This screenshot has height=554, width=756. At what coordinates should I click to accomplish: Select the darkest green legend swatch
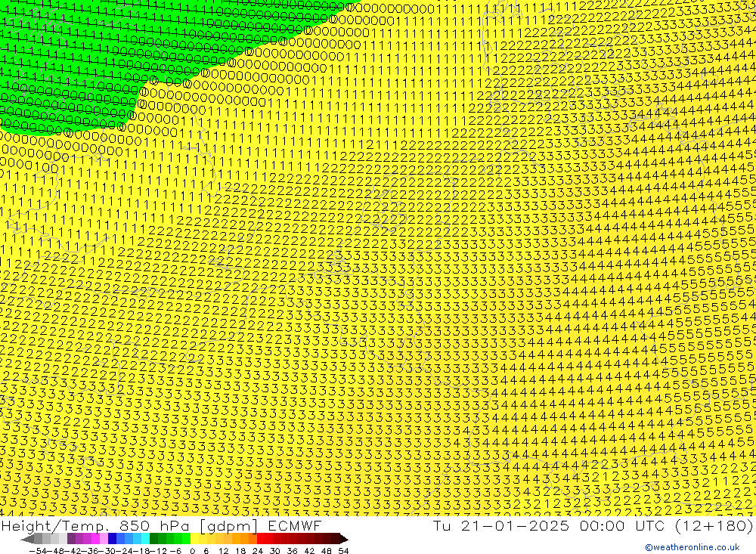coord(153,539)
